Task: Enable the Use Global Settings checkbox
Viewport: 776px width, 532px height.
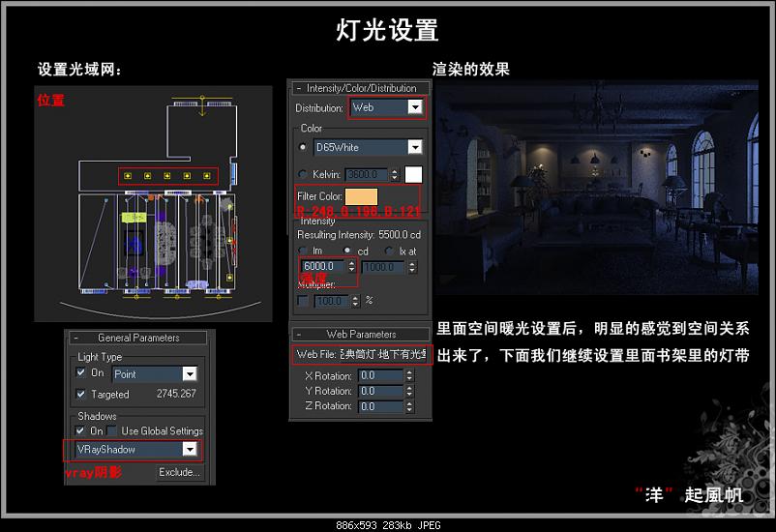Action: point(111,430)
